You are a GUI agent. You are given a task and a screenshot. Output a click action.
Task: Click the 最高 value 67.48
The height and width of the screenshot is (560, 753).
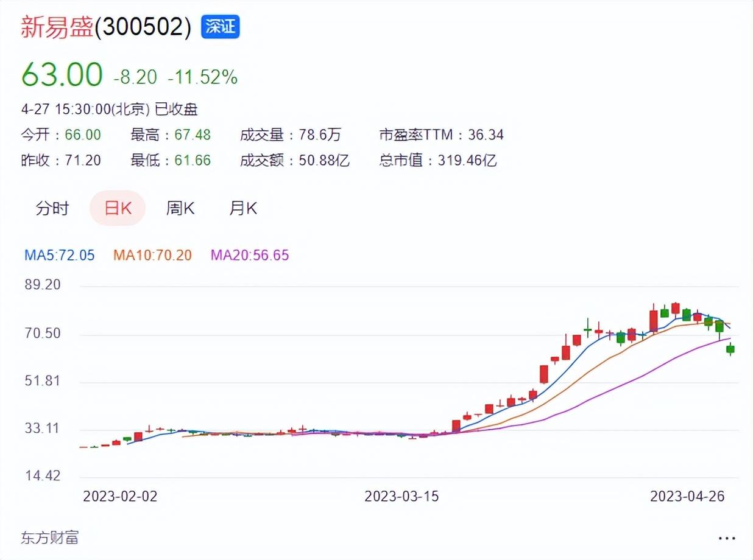coord(193,135)
